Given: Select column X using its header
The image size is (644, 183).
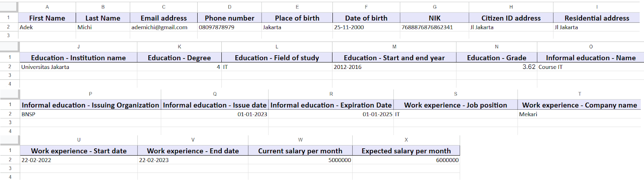Looking at the screenshot, I should pyautogui.click(x=406, y=140).
